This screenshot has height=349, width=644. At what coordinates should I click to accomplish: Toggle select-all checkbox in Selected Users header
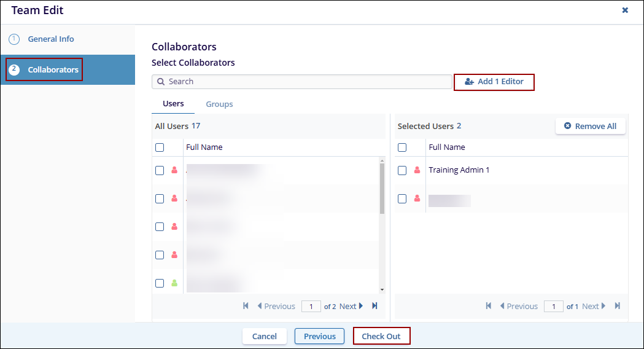click(x=402, y=147)
